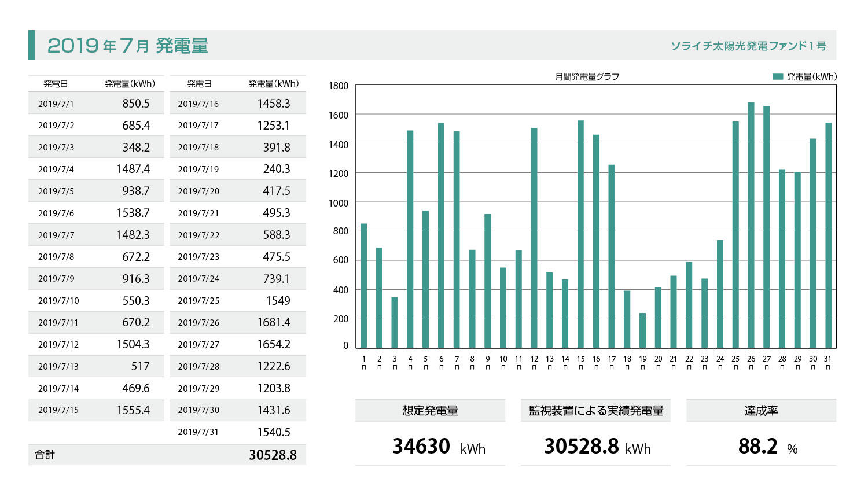
Task: Click the 670.2 value
Action: pyautogui.click(x=136, y=322)
